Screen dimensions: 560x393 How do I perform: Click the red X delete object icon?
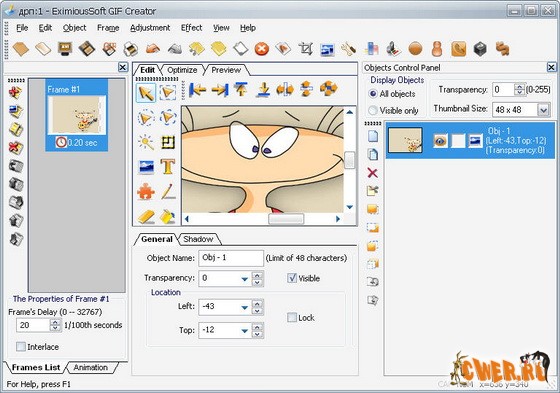click(372, 173)
